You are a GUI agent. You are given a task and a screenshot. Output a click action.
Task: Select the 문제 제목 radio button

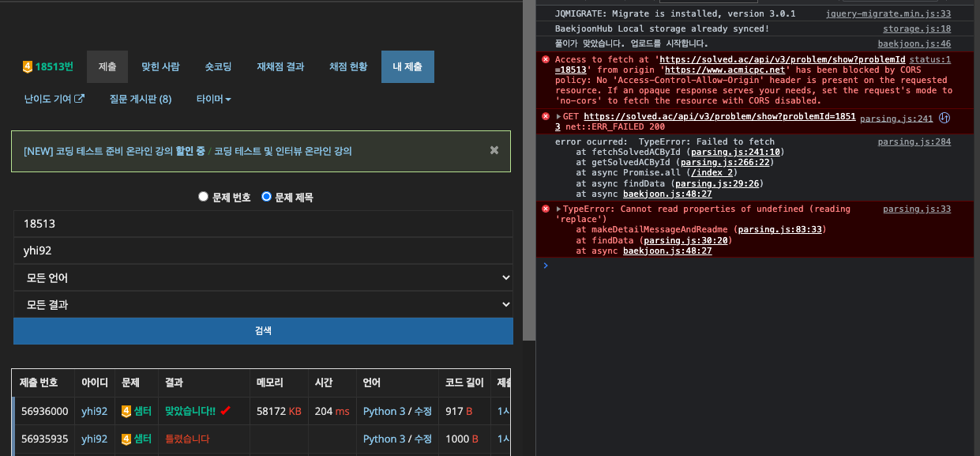tap(266, 197)
